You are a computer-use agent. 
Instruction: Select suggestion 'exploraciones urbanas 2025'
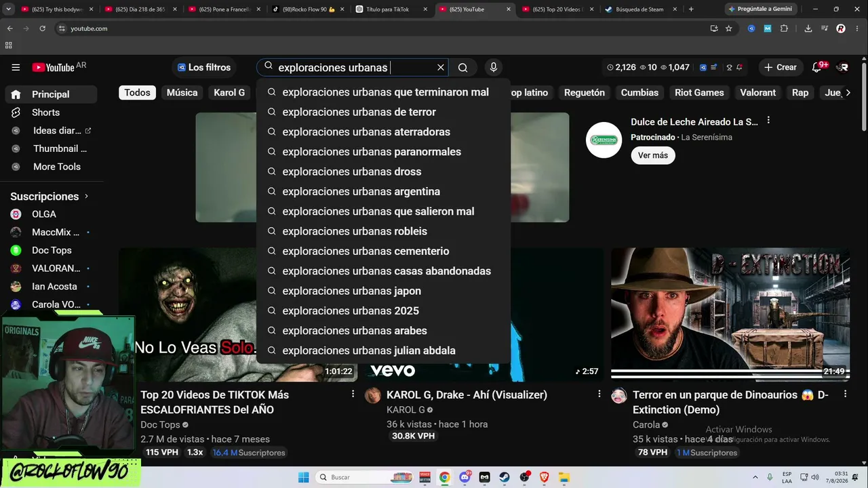coord(383,311)
